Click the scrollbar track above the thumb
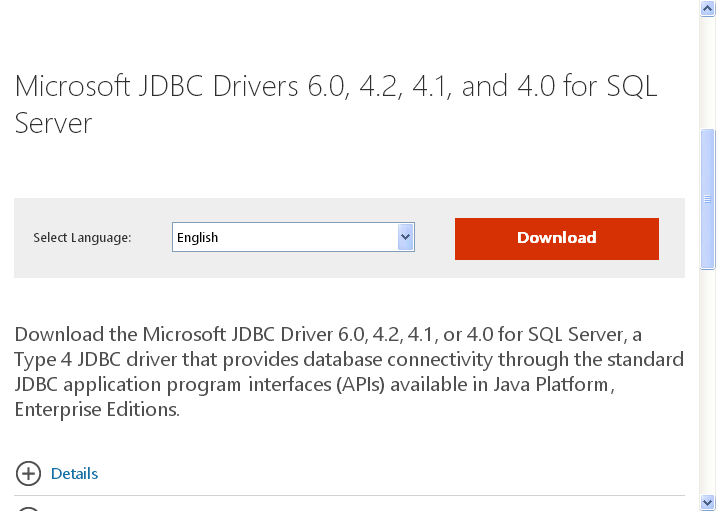This screenshot has width=716, height=511. pos(707,73)
